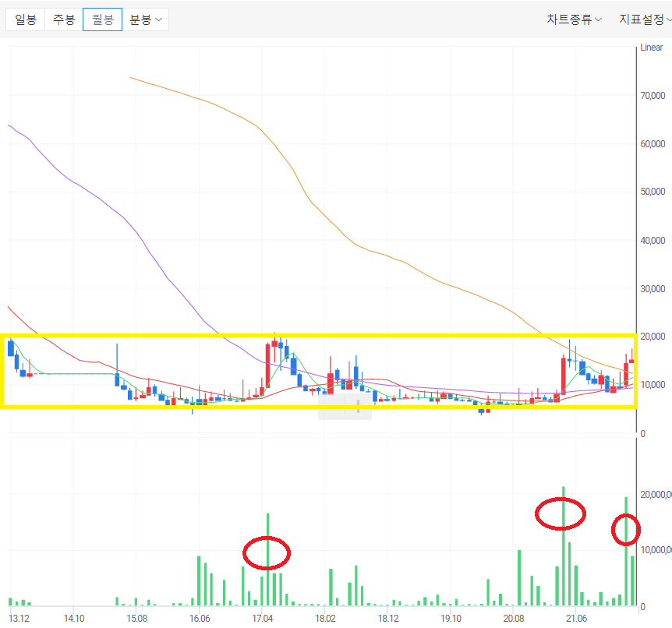Viewport: 672px width, 628px height.
Task: Click the tallest green volume bar
Action: (564, 545)
